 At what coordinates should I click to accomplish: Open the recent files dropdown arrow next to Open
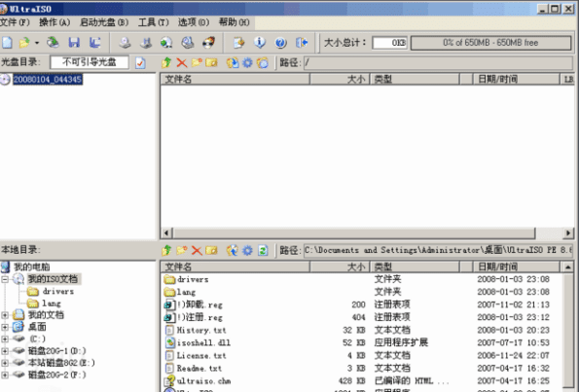tap(37, 43)
